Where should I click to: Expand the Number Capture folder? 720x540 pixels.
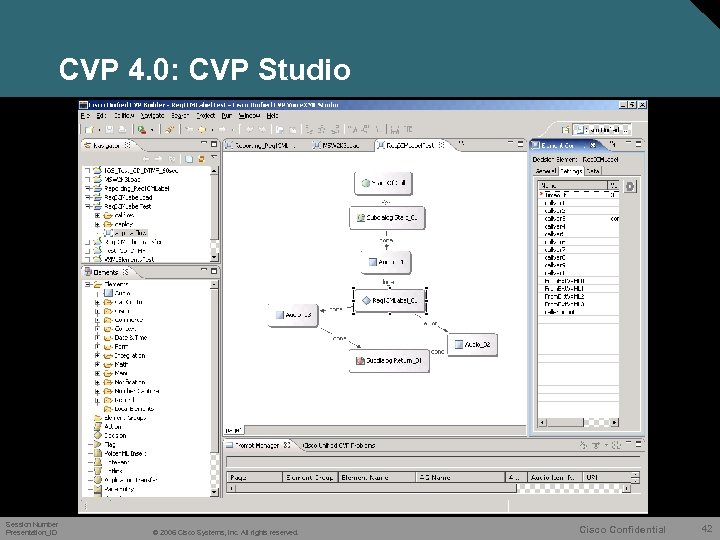(x=97, y=391)
